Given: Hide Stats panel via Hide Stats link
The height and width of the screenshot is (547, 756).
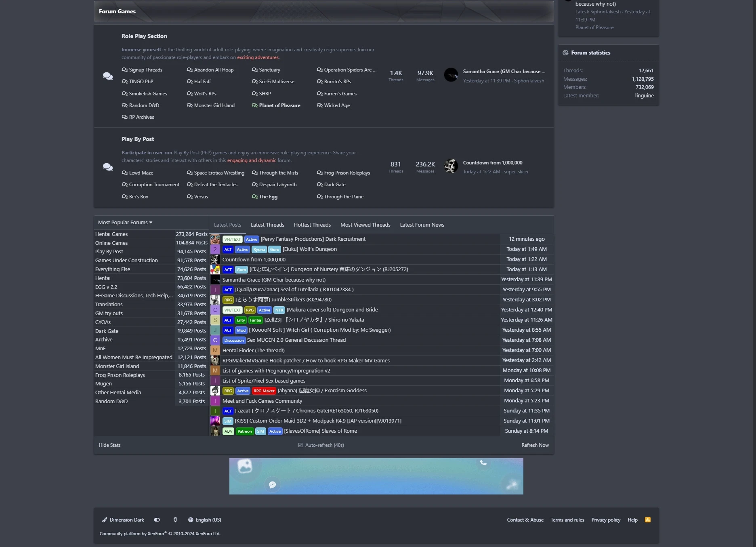Looking at the screenshot, I should [x=109, y=445].
